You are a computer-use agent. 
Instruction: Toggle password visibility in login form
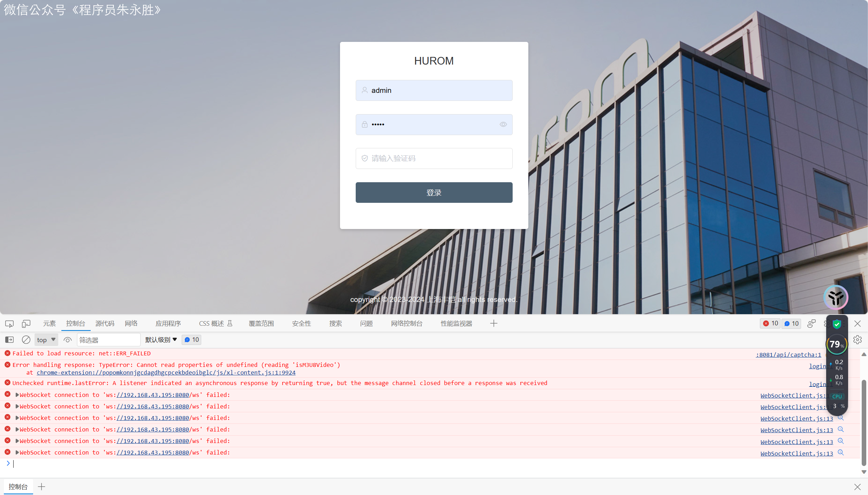pos(503,124)
